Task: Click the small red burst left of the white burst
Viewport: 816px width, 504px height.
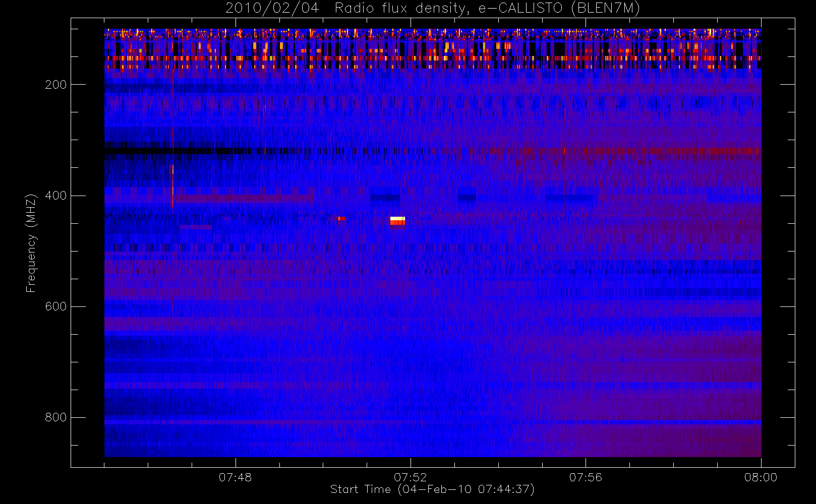Action: [x=341, y=218]
